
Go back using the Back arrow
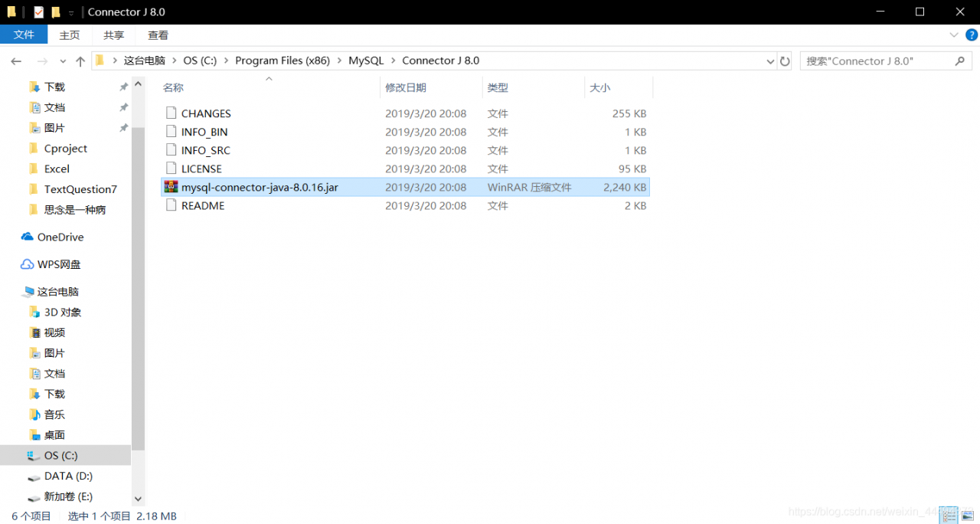(x=16, y=61)
